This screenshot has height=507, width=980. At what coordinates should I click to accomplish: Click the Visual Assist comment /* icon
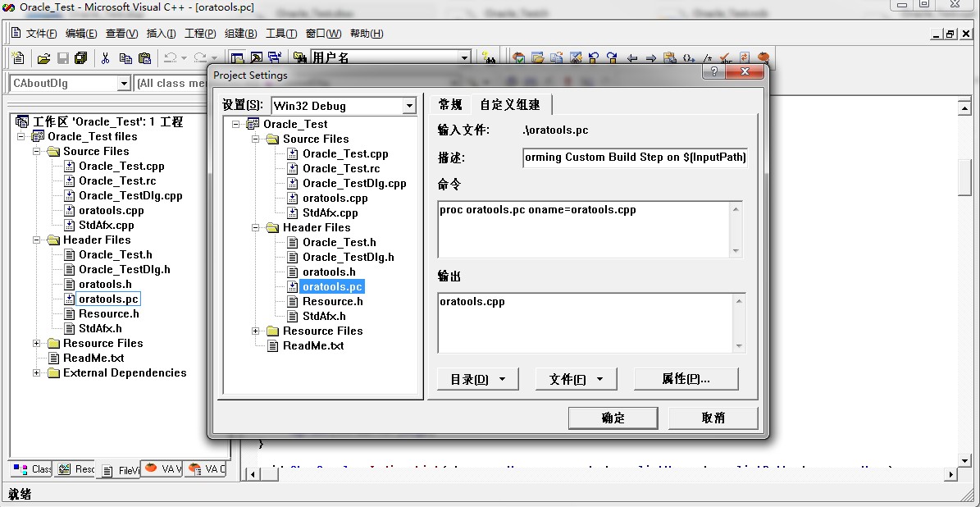[x=708, y=58]
